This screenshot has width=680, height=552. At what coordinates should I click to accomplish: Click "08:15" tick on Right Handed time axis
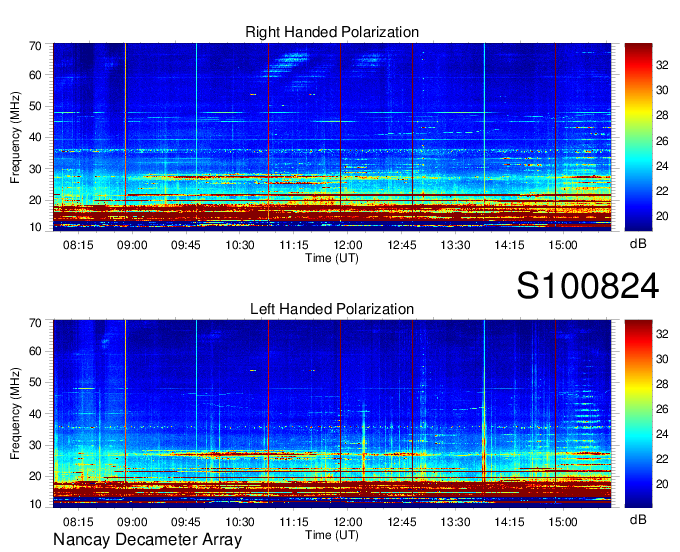pos(78,245)
